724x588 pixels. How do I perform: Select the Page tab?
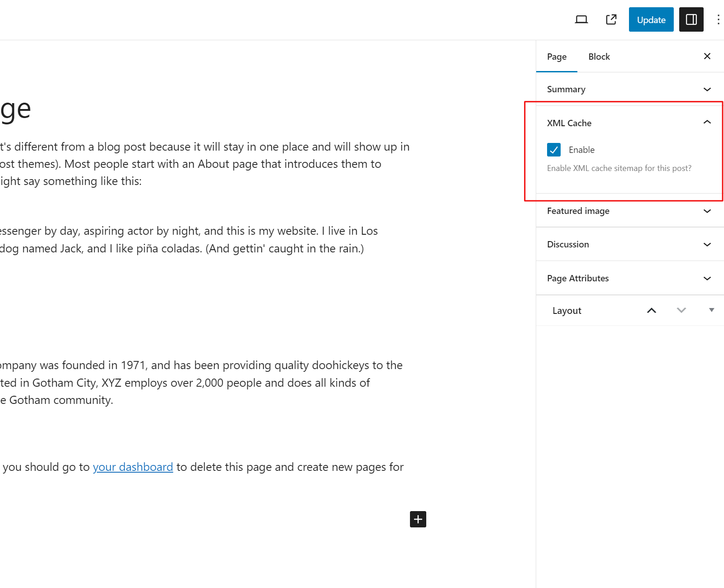click(x=557, y=57)
